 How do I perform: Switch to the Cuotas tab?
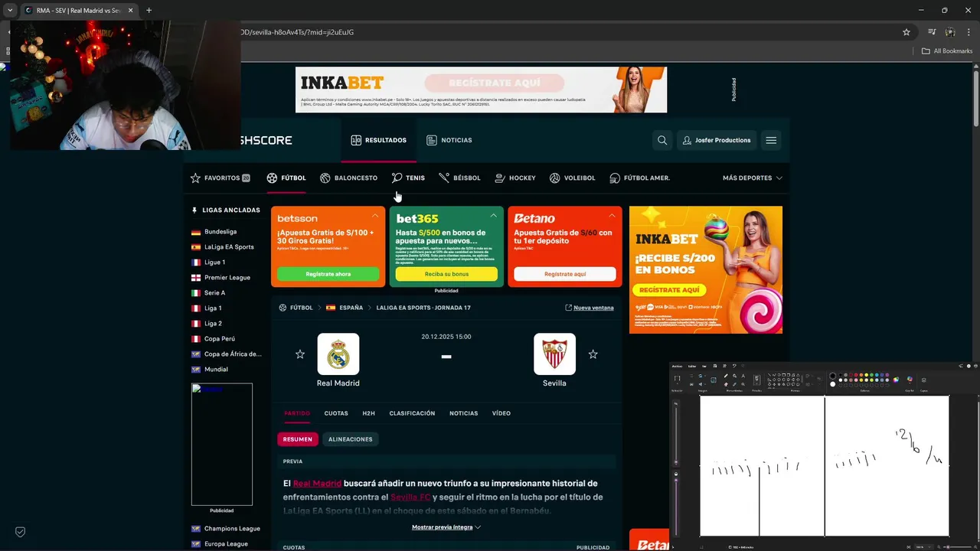click(336, 413)
